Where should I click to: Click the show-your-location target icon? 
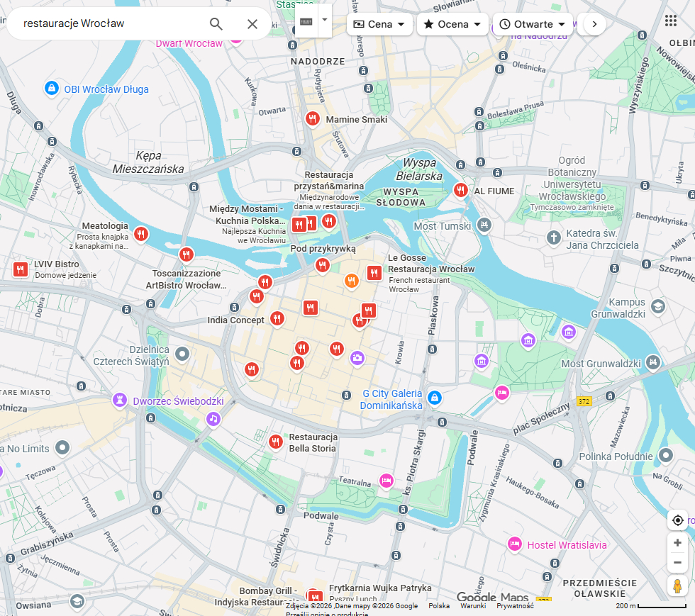pyautogui.click(x=677, y=520)
